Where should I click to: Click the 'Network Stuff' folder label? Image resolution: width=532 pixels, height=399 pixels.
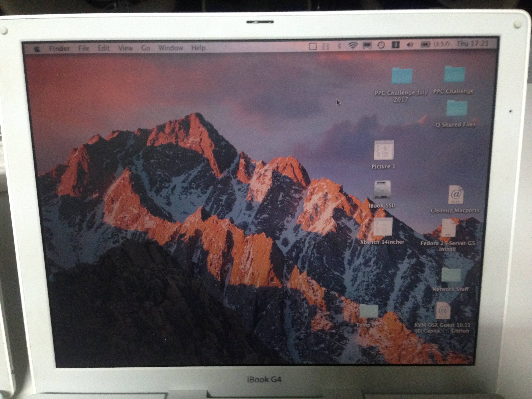click(450, 289)
